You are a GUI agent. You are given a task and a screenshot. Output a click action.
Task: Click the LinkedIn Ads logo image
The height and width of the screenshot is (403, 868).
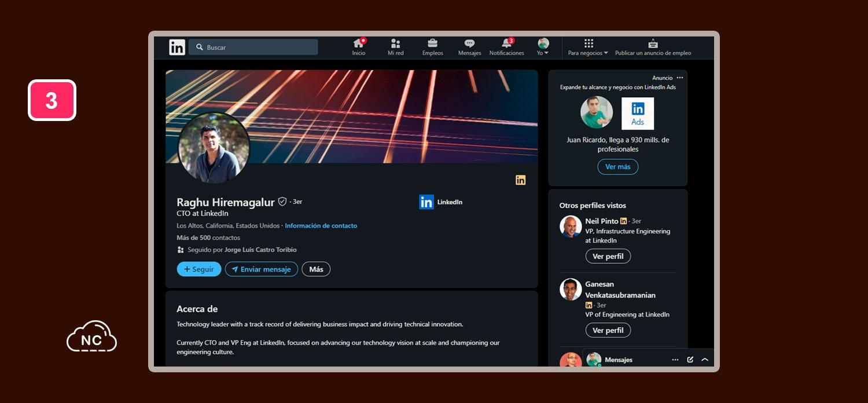point(638,113)
